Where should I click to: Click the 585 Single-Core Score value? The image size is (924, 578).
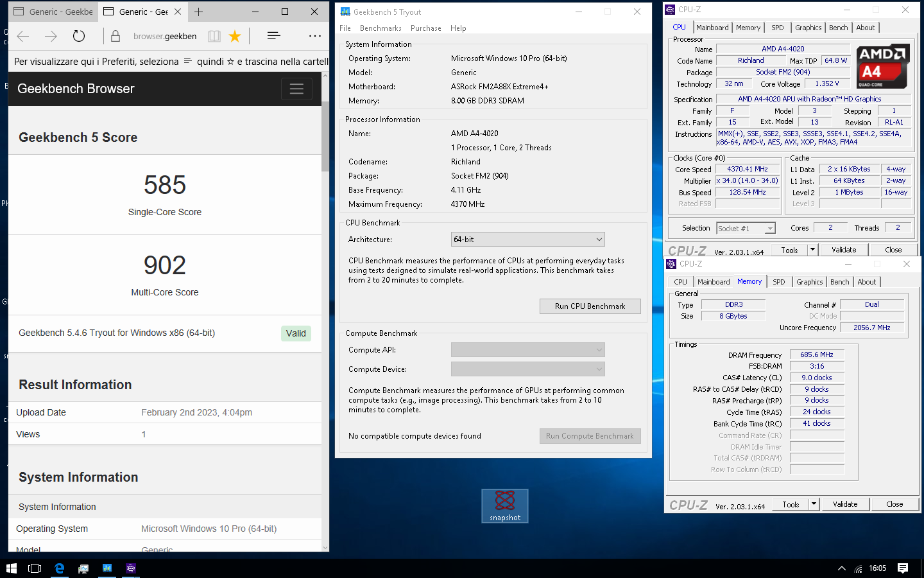[165, 186]
